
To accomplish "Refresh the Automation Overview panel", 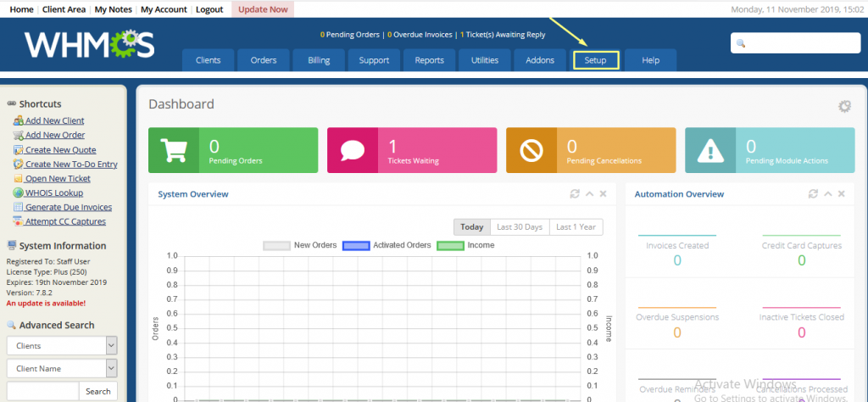I will (x=813, y=194).
